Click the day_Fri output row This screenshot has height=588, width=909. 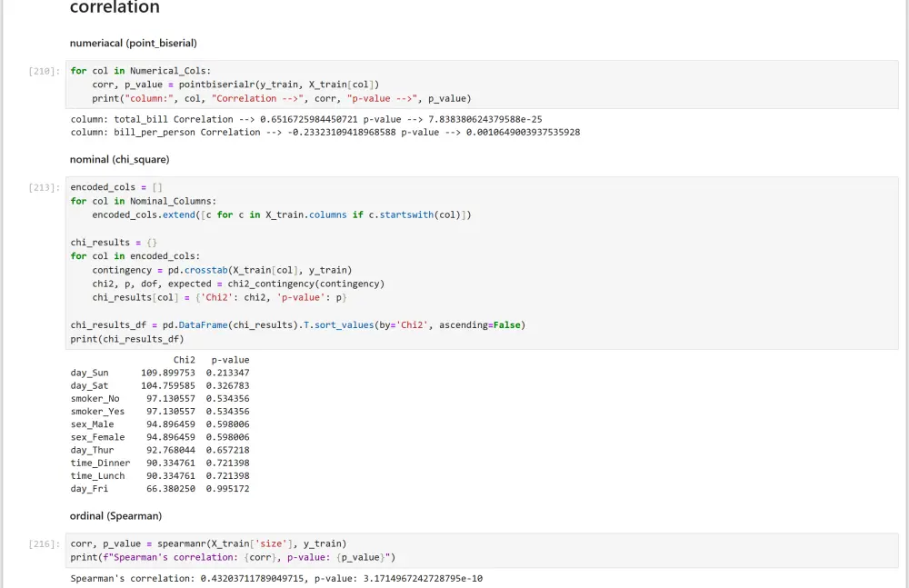tap(160, 489)
